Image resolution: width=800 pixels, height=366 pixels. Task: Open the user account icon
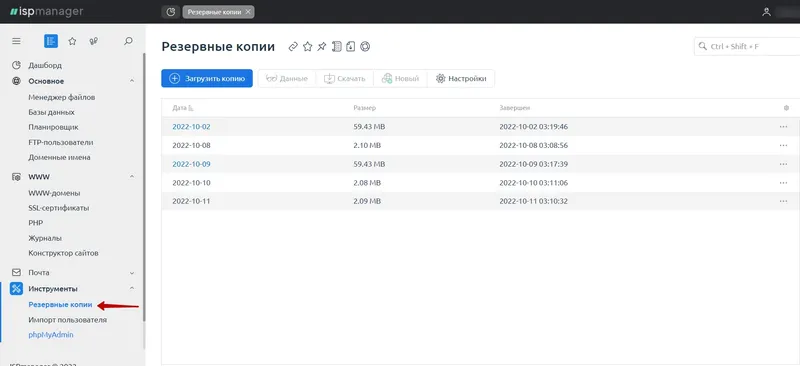[x=766, y=12]
